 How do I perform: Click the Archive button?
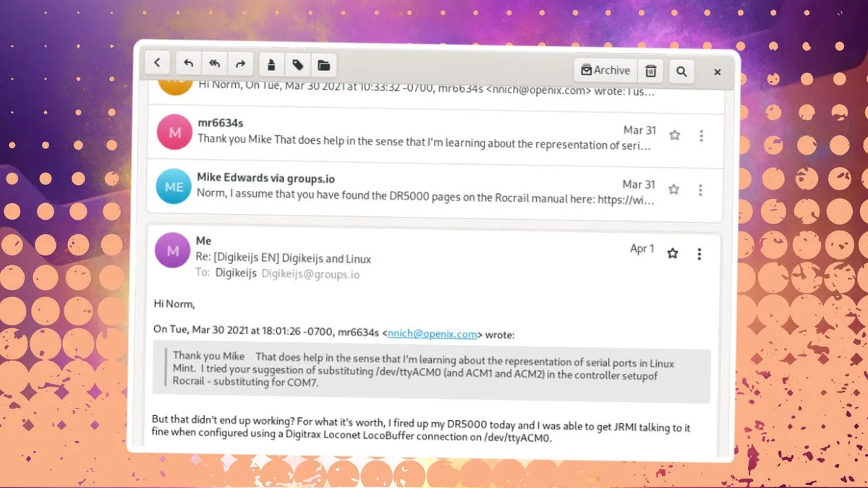605,70
